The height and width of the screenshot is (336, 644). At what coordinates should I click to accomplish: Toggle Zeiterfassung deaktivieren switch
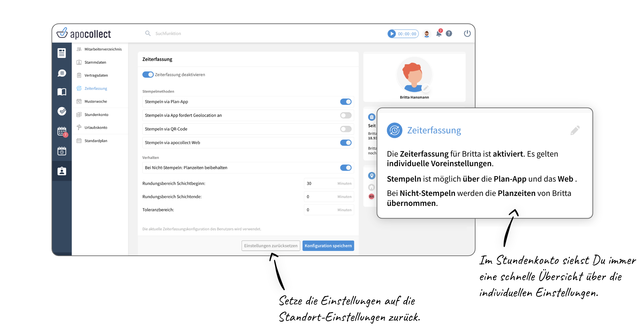pos(148,75)
